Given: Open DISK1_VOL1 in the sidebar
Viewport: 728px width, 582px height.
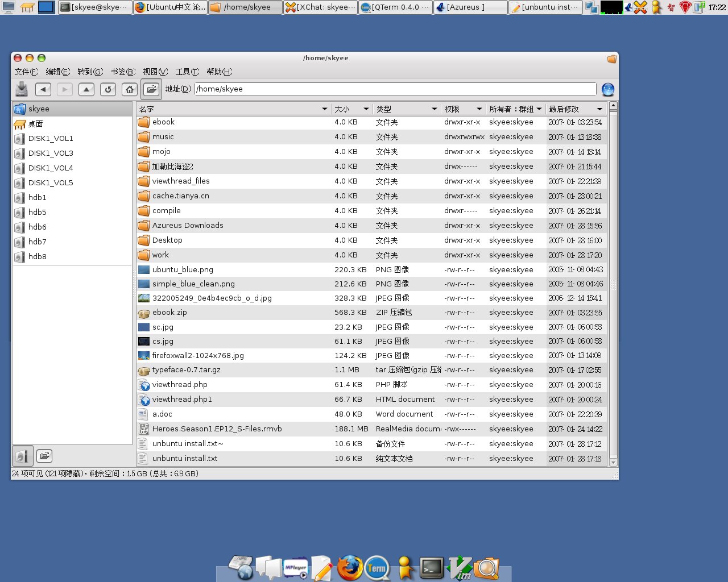Looking at the screenshot, I should (x=72, y=138).
